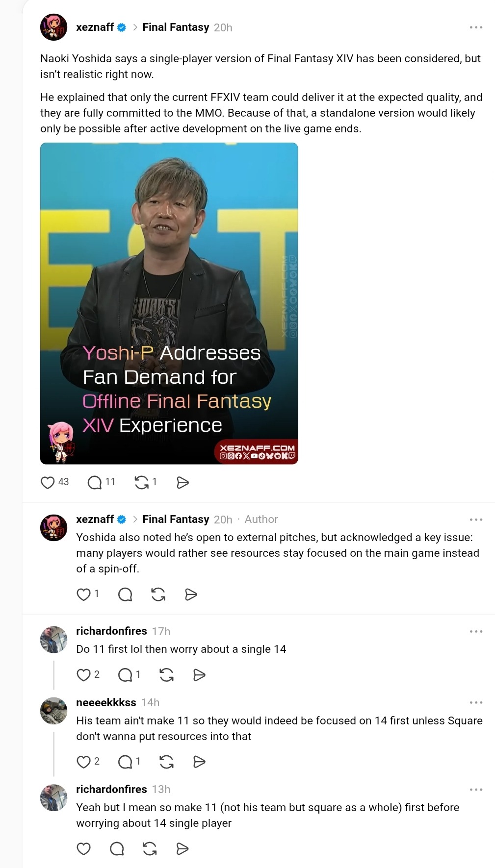
Task: Like neeeekkkss's comment about Square resources
Action: [x=84, y=762]
